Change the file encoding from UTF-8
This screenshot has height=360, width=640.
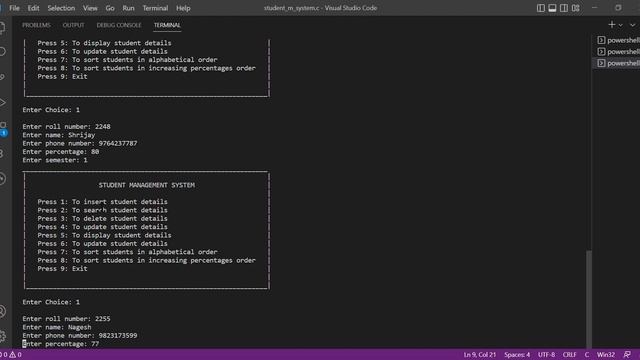(546, 355)
